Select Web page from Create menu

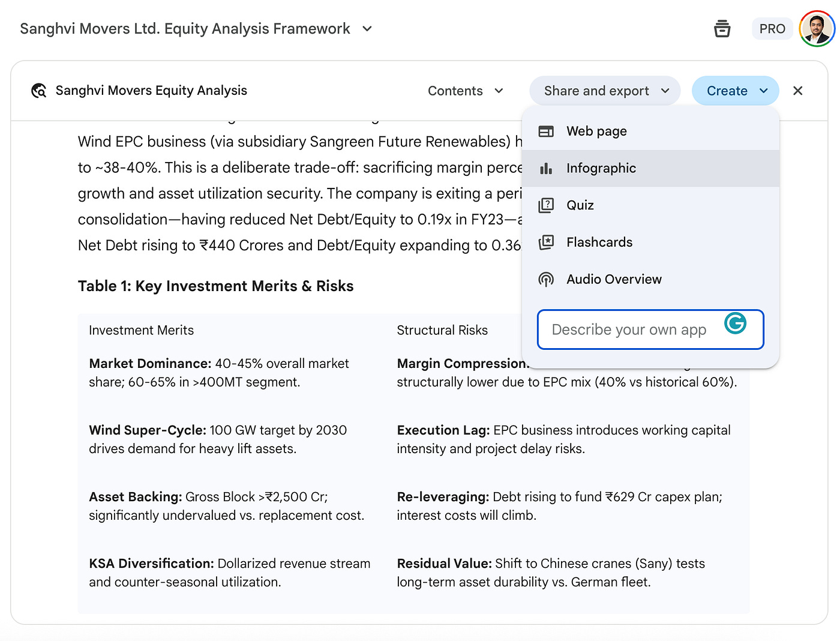pyautogui.click(x=650, y=131)
